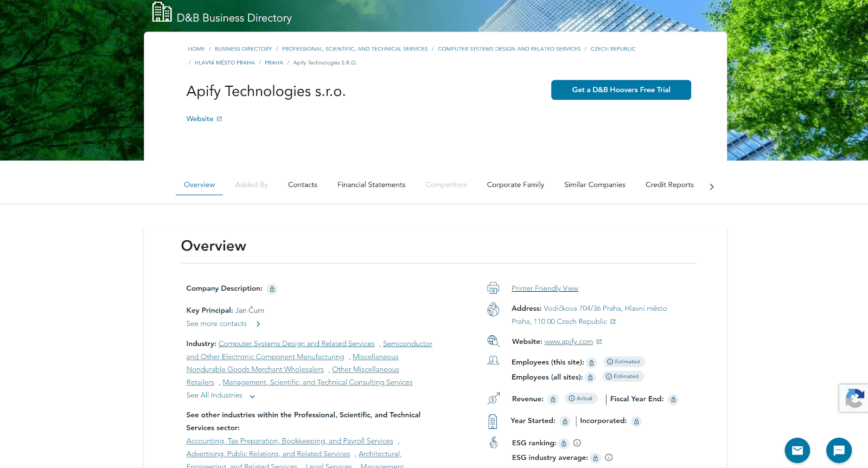
Task: Click the Actual badge next to Revenue
Action: pyautogui.click(x=581, y=399)
